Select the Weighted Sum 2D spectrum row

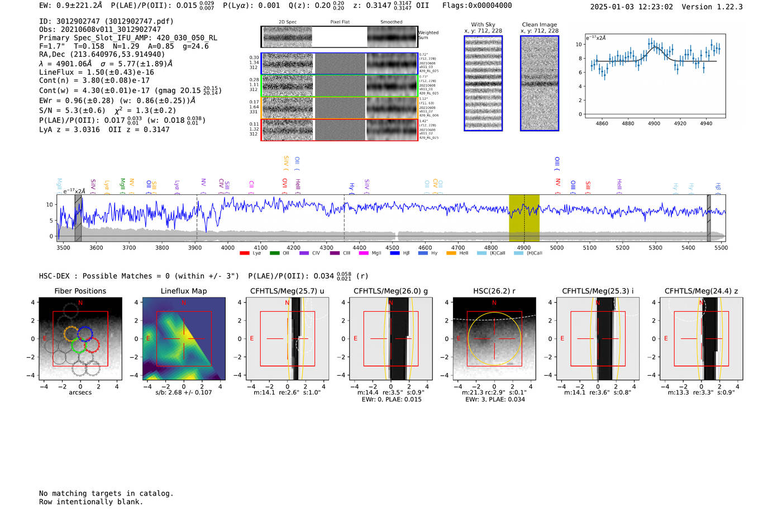coord(339,37)
